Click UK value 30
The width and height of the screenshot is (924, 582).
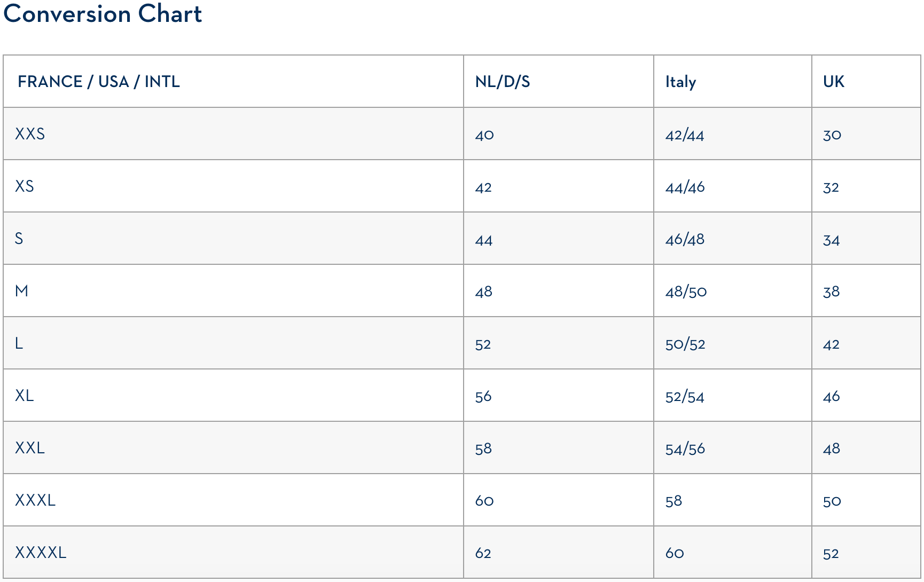(832, 135)
